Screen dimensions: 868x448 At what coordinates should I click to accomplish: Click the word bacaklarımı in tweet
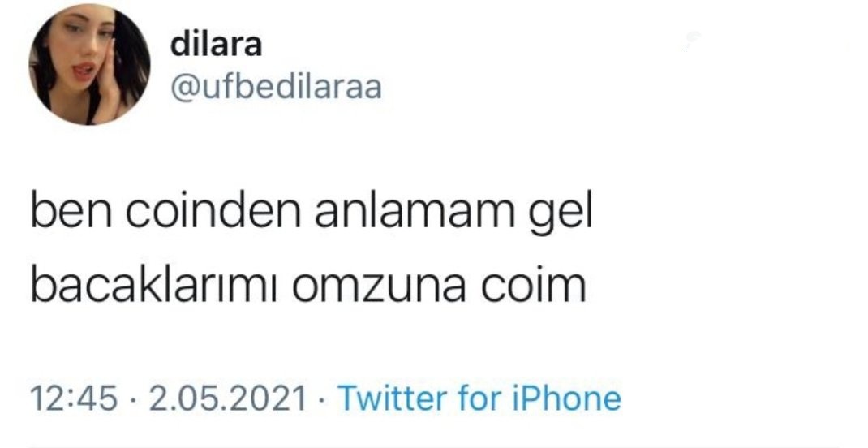[154, 286]
